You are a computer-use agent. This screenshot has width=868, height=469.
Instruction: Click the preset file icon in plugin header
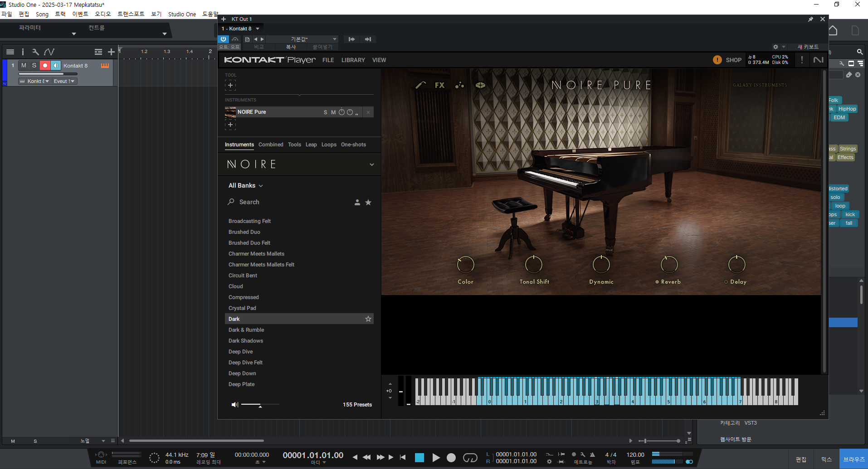click(247, 39)
